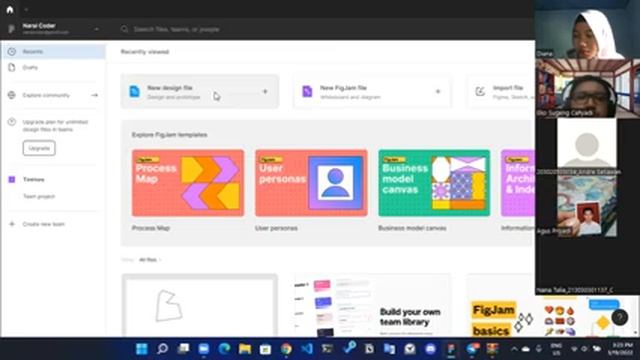Click the Explore community globe icon

coord(12,95)
